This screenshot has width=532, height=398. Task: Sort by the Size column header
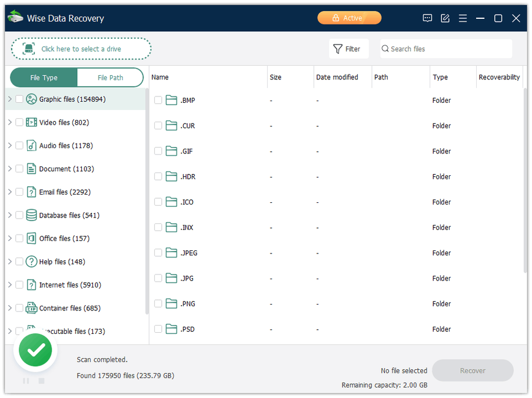point(291,77)
